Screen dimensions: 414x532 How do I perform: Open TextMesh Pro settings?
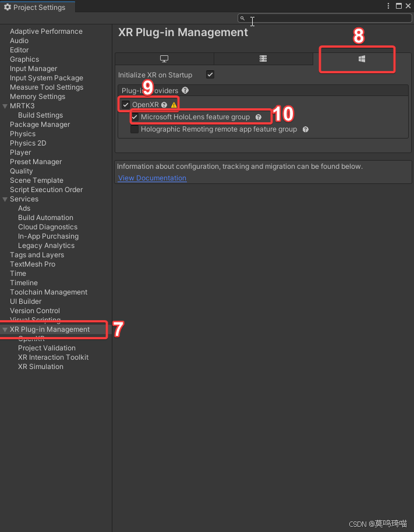click(33, 264)
